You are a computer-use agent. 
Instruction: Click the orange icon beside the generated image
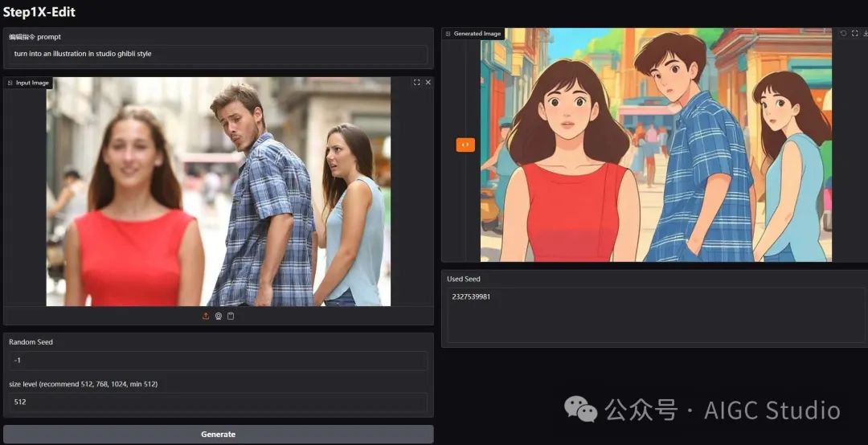tap(465, 145)
